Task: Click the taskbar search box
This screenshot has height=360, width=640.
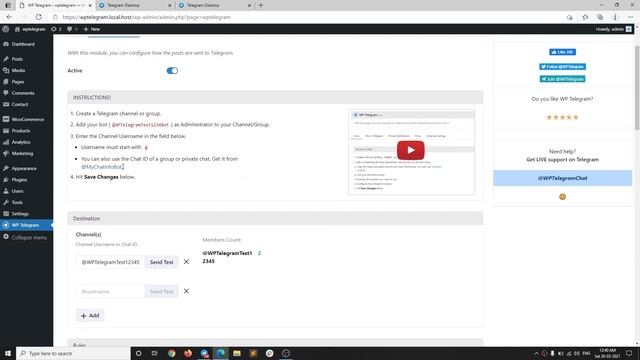Action: [73, 353]
